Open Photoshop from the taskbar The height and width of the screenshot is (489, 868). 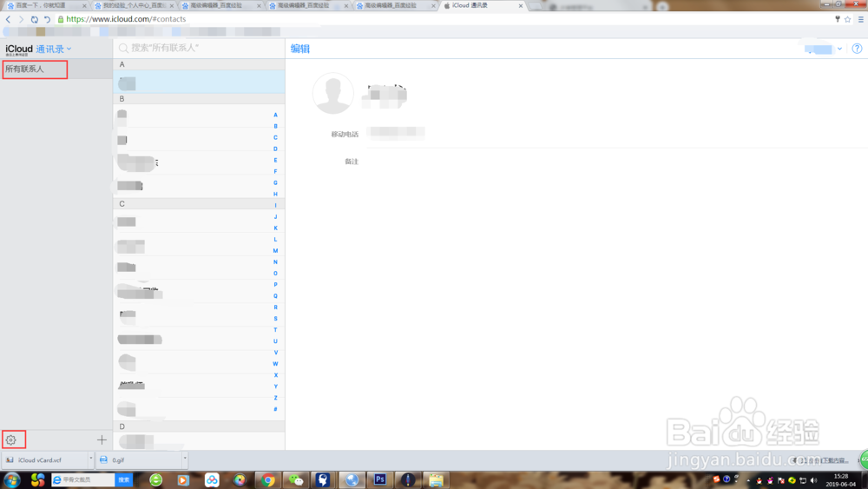(380, 479)
